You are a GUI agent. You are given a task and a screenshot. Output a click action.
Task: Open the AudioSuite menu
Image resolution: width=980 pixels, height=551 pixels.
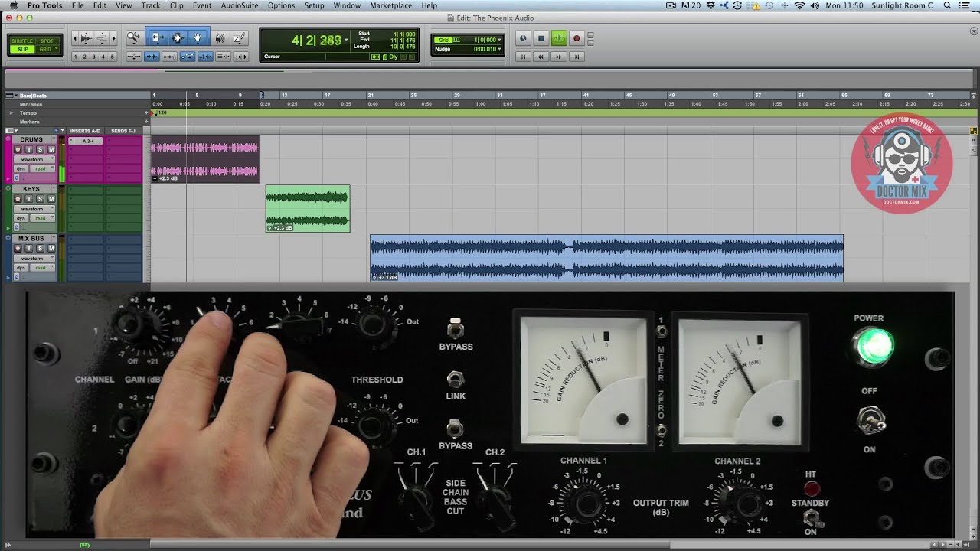point(239,5)
